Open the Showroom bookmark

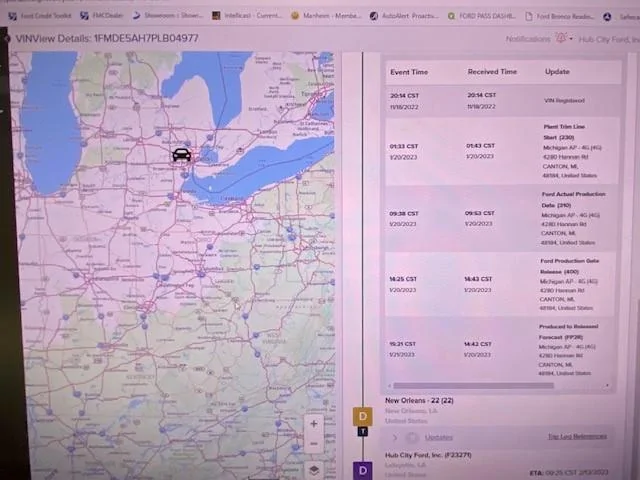(167, 16)
